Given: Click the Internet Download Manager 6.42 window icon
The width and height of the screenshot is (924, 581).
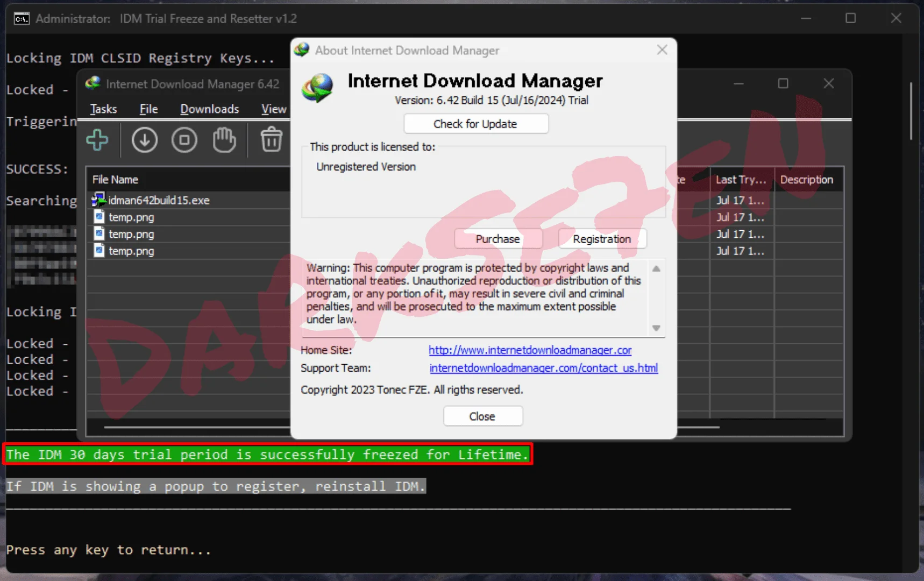Looking at the screenshot, I should click(x=93, y=83).
